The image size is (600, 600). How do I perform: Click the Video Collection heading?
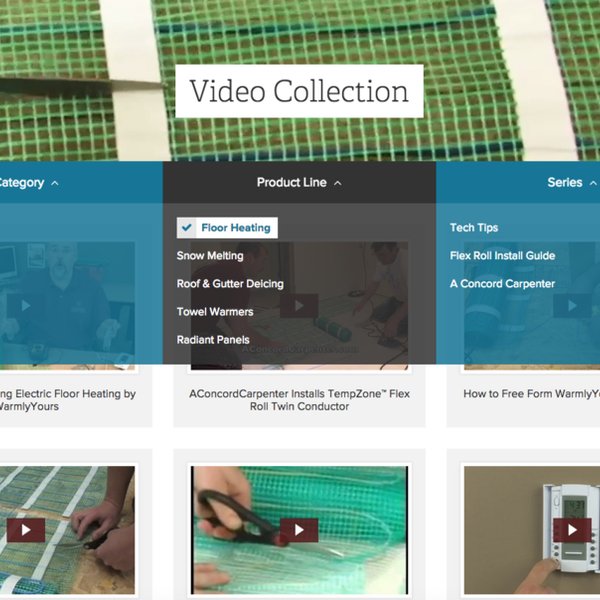click(299, 91)
